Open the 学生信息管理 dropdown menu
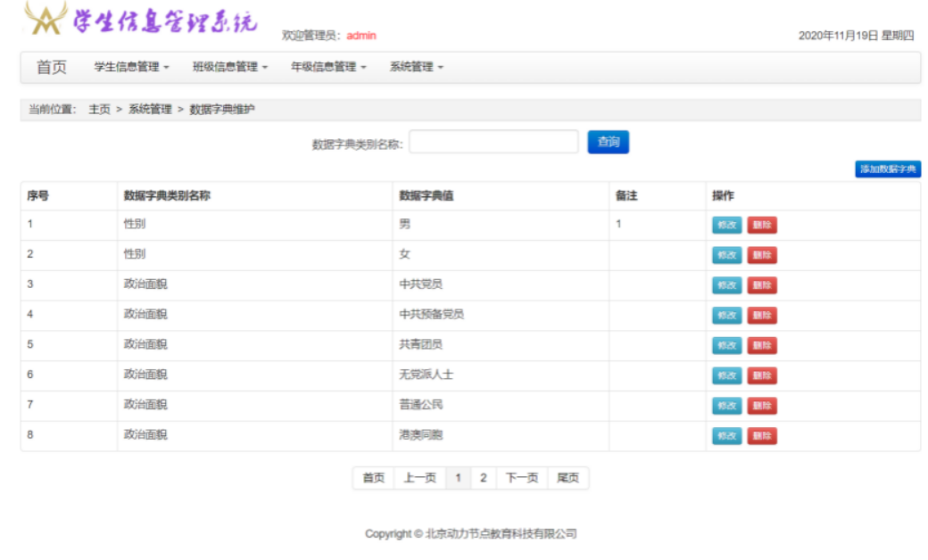The width and height of the screenshot is (928, 560). click(x=131, y=67)
